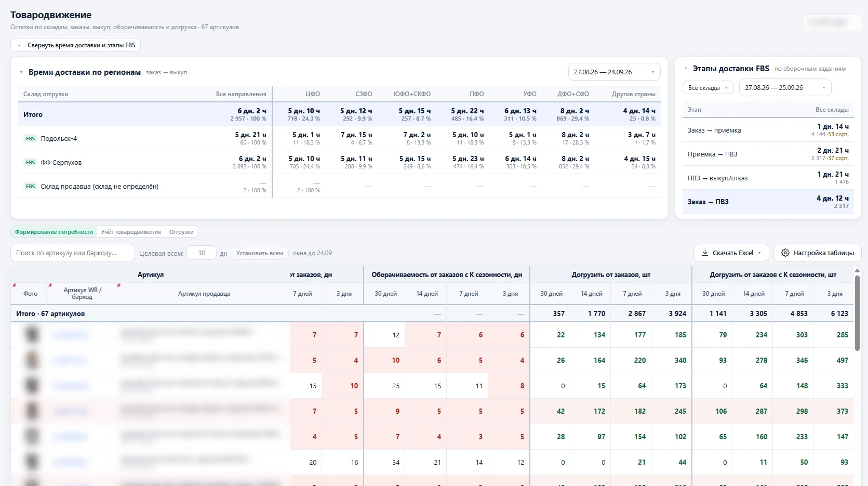Click the Все направления column header
This screenshot has width=868, height=486.
[241, 94]
